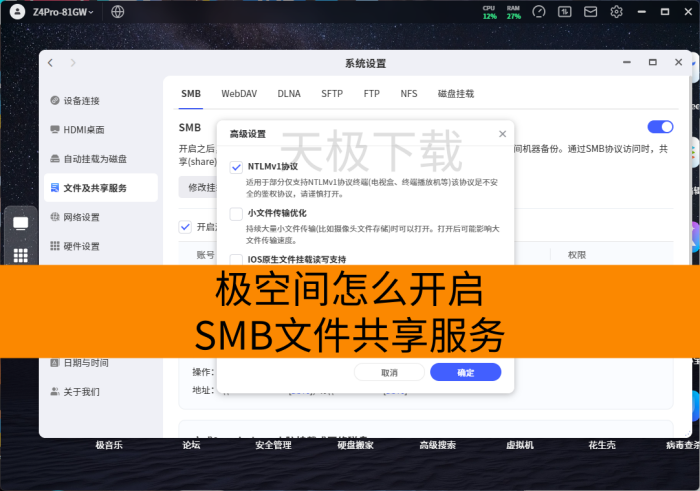The width and height of the screenshot is (700, 491).
Task: Open the 安全管理 desktop app
Action: pyautogui.click(x=273, y=445)
